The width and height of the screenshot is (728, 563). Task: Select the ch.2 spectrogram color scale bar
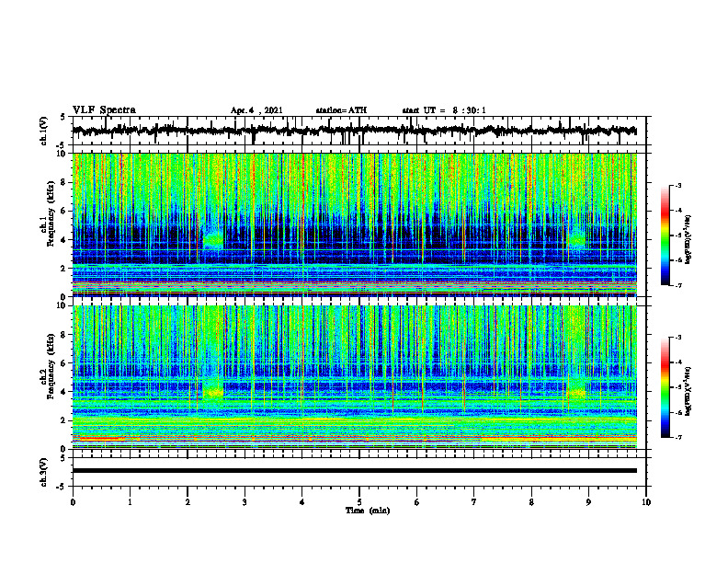pos(665,387)
